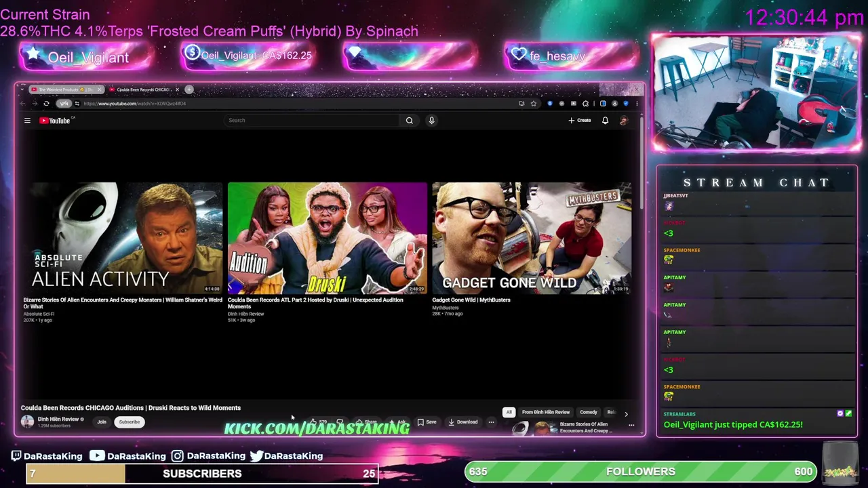Open Bizarre Stories Of Alien Encounters title link
Screen dimensions: 868x488
pyautogui.click(x=123, y=303)
